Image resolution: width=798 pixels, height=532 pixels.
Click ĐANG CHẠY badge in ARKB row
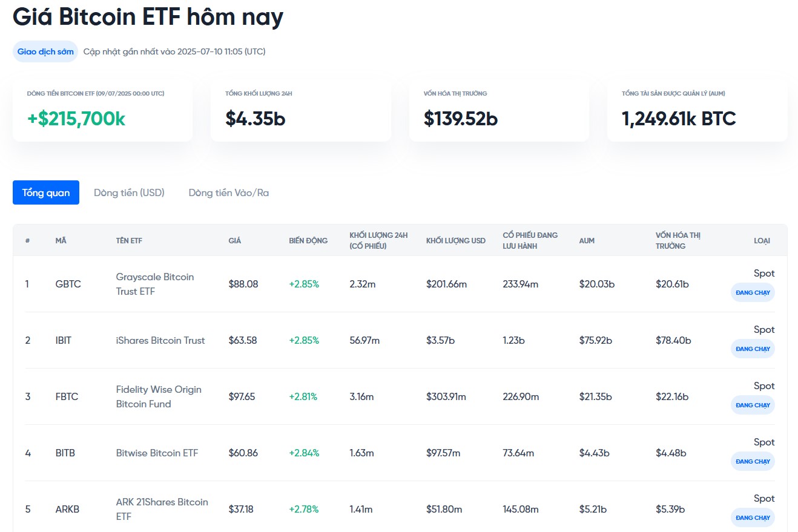[753, 517]
